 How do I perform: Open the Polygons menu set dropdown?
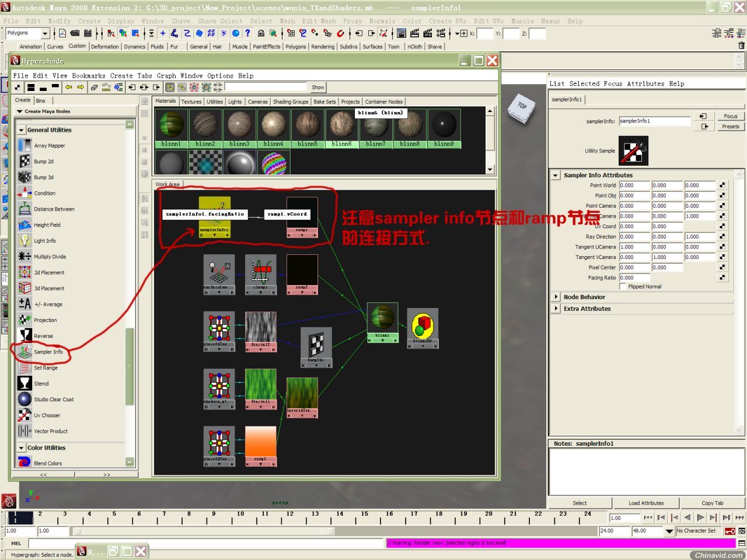point(44,33)
